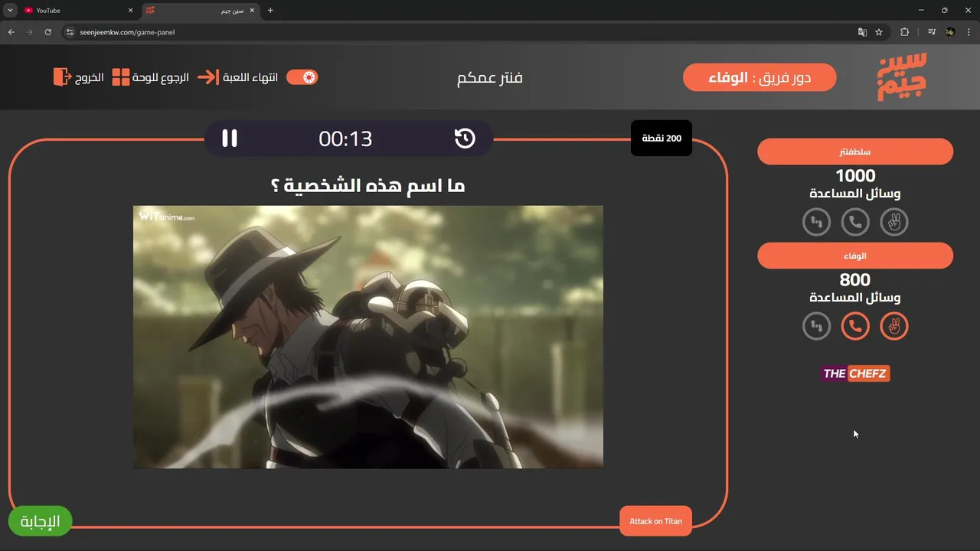Image resolution: width=980 pixels, height=551 pixels.
Task: Switch to the سين جيم browser tab
Action: tap(201, 11)
